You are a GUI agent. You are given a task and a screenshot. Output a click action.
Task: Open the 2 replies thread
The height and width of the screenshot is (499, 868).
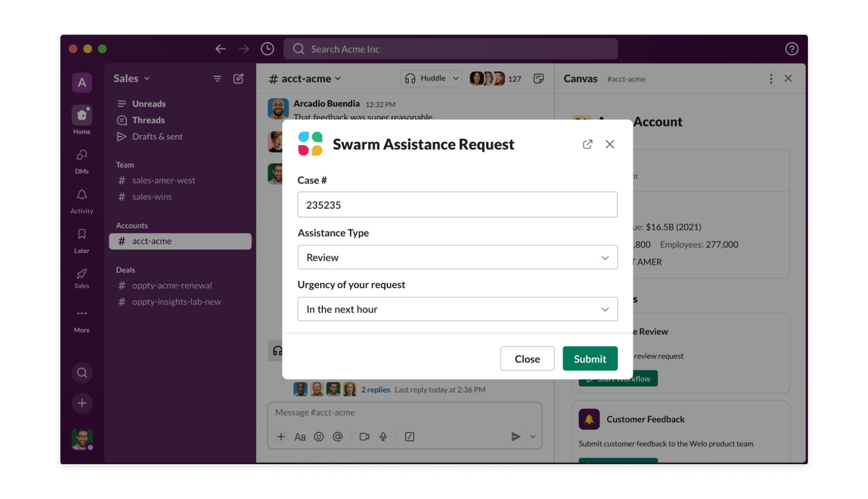(x=375, y=390)
